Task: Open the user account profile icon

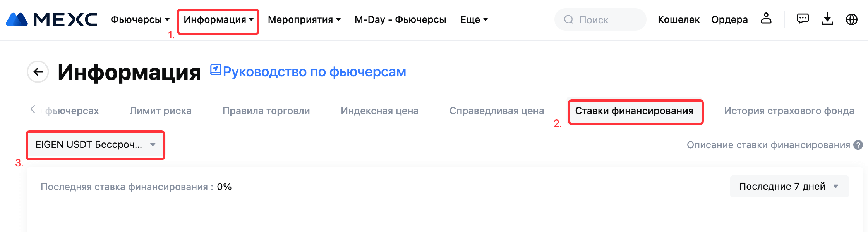Action: click(x=766, y=19)
